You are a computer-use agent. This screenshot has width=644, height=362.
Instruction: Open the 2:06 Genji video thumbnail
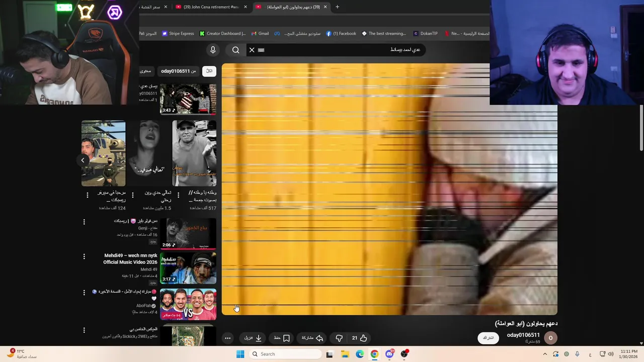click(188, 233)
